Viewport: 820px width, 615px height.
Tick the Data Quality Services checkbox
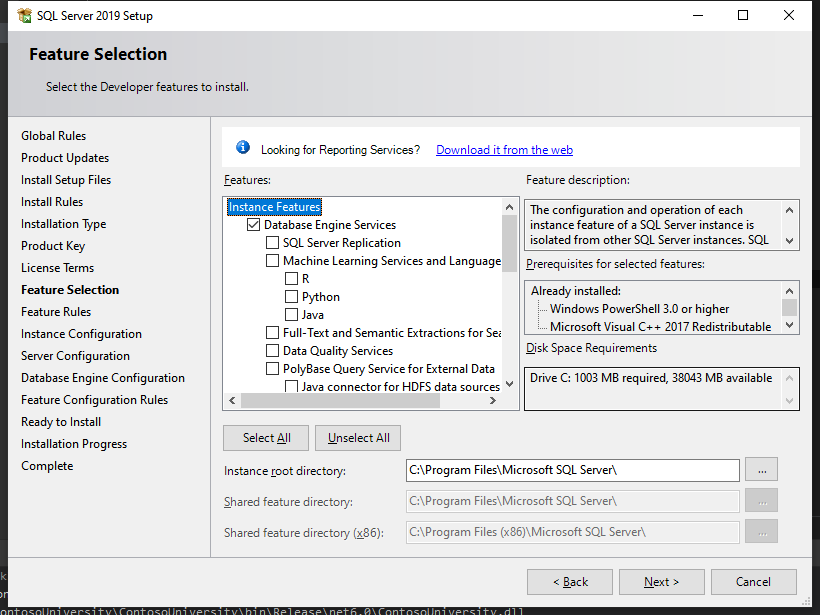(x=272, y=351)
